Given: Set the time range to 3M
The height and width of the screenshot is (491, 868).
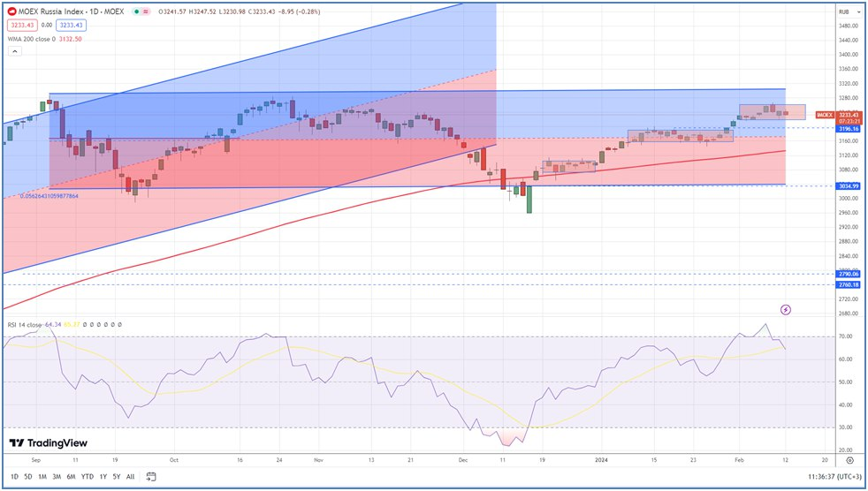Looking at the screenshot, I should pyautogui.click(x=57, y=477).
